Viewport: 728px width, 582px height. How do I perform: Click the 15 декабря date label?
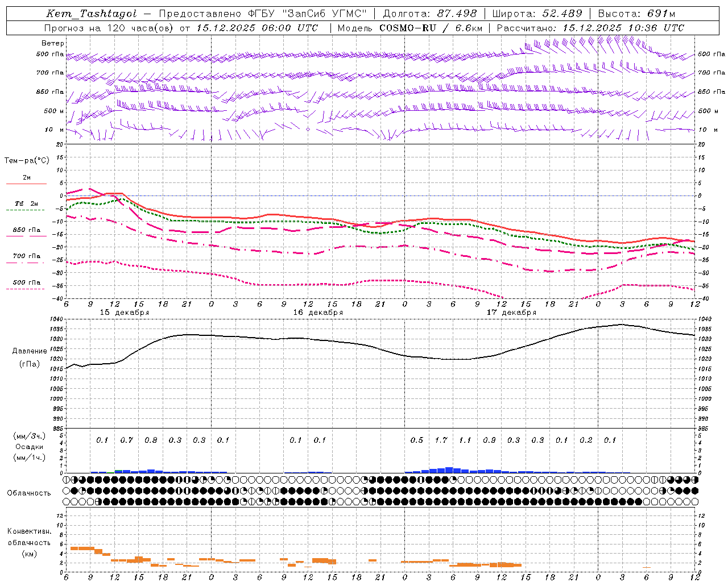tap(125, 313)
